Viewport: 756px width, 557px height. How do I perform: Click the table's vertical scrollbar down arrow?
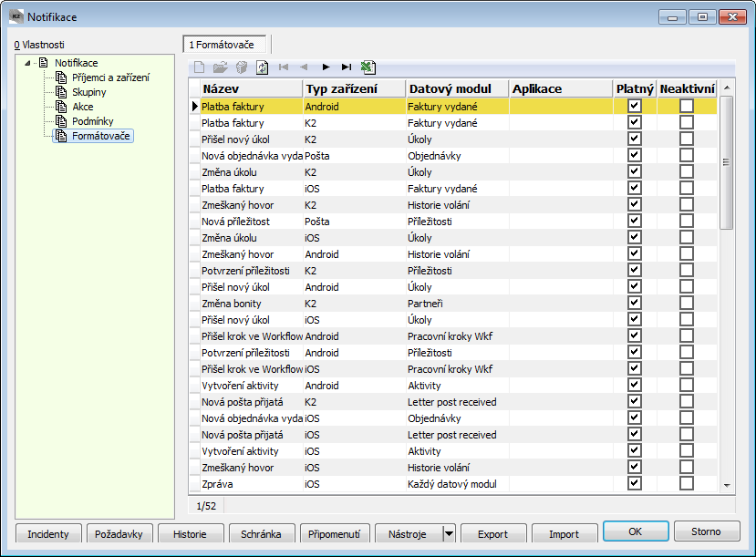(x=727, y=485)
